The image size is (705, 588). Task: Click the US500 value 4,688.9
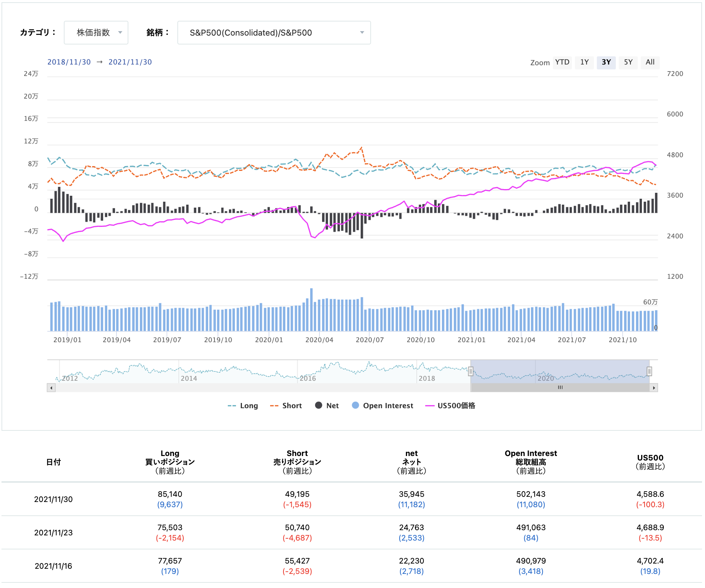[650, 528]
